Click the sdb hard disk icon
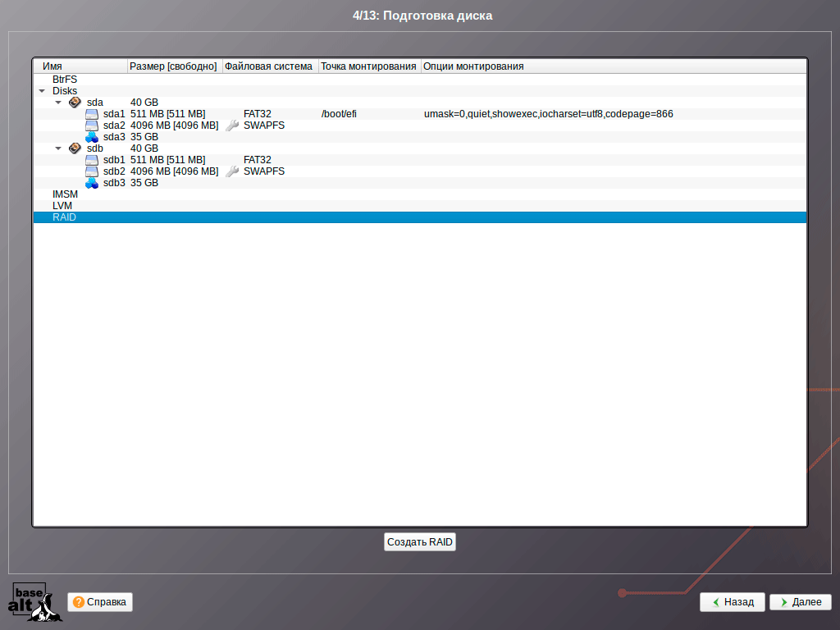 point(75,148)
